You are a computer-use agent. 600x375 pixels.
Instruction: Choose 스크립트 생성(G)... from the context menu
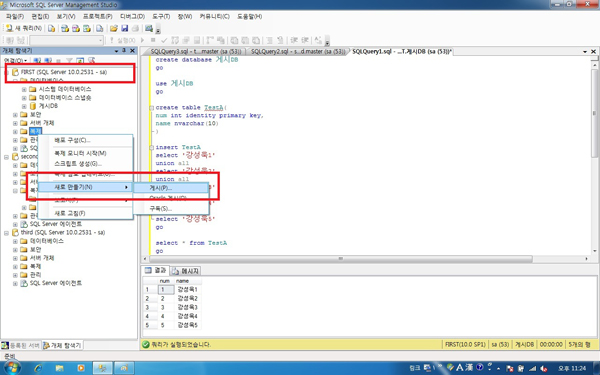(85, 164)
